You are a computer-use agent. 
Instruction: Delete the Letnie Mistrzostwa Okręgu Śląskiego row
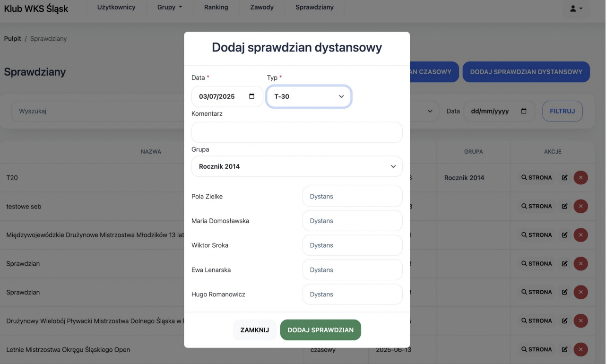tap(580, 350)
